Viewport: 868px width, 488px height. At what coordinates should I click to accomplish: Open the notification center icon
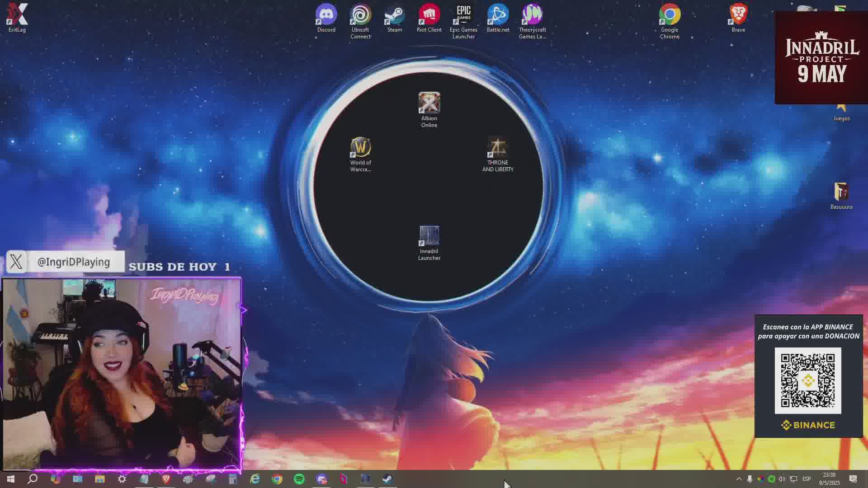tap(853, 479)
